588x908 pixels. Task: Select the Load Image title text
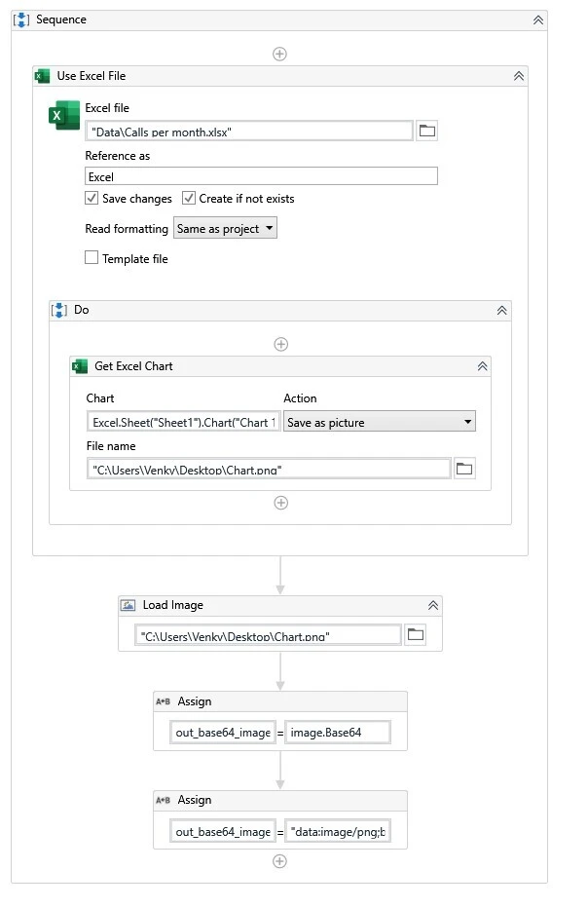(173, 605)
